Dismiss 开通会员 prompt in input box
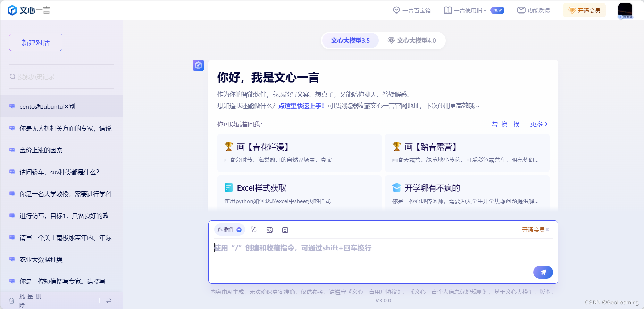This screenshot has width=644, height=309. (x=547, y=229)
